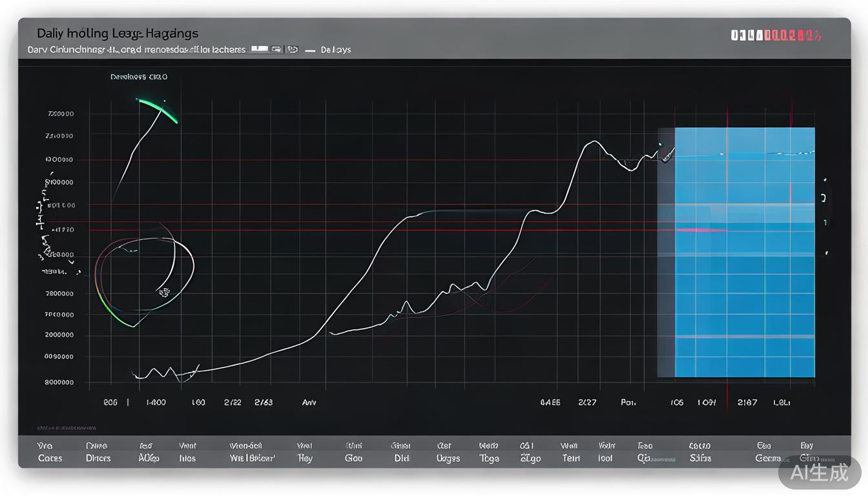Click the rightmost small icon before Delays

[x=292, y=49]
